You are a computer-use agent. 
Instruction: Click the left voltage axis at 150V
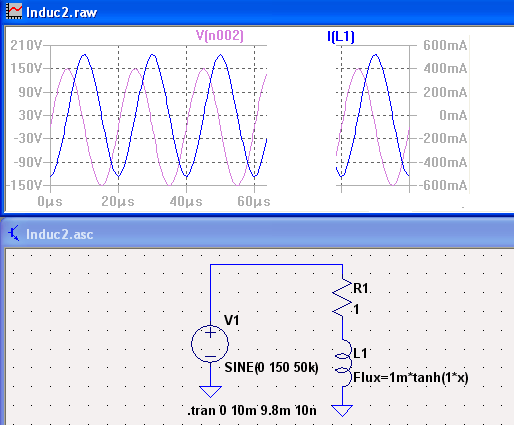point(26,69)
